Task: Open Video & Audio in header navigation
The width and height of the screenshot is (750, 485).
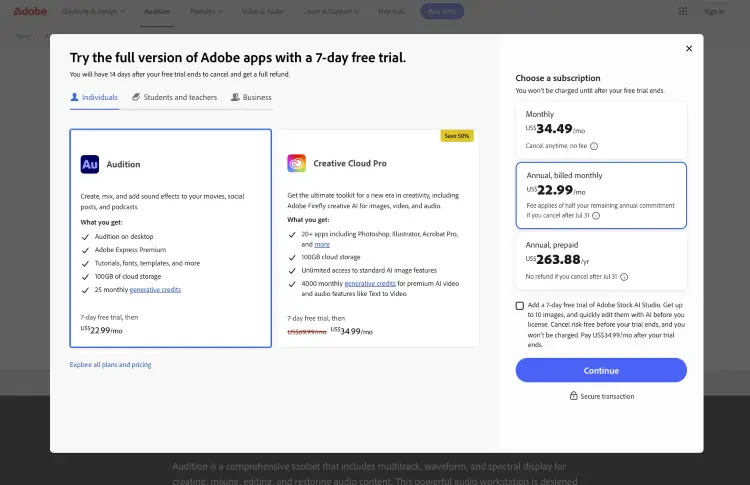Action: [x=263, y=11]
